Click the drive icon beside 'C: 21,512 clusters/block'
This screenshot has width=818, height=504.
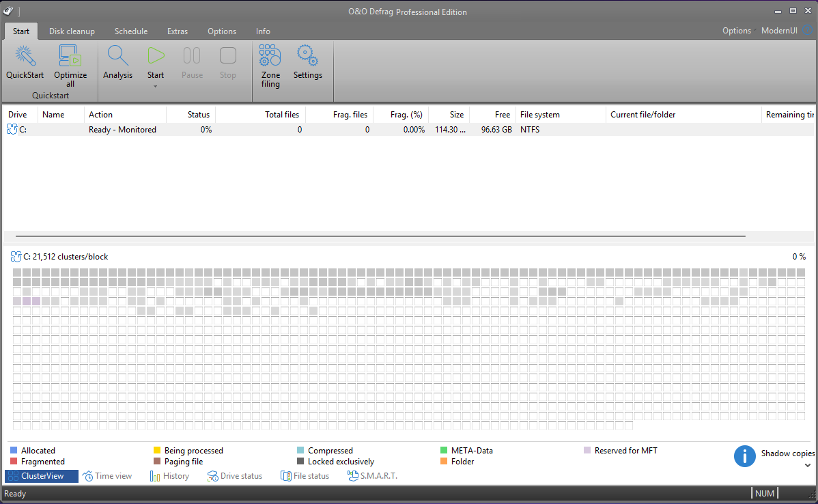pyautogui.click(x=16, y=257)
